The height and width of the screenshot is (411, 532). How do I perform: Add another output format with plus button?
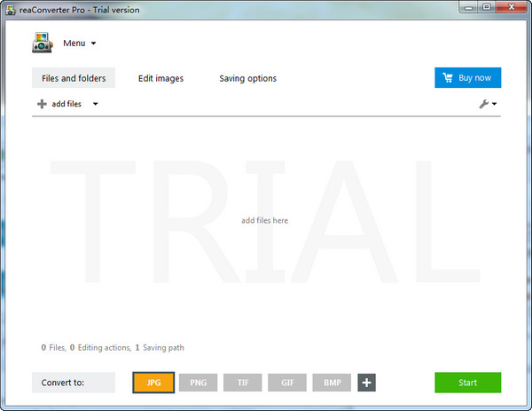(366, 383)
